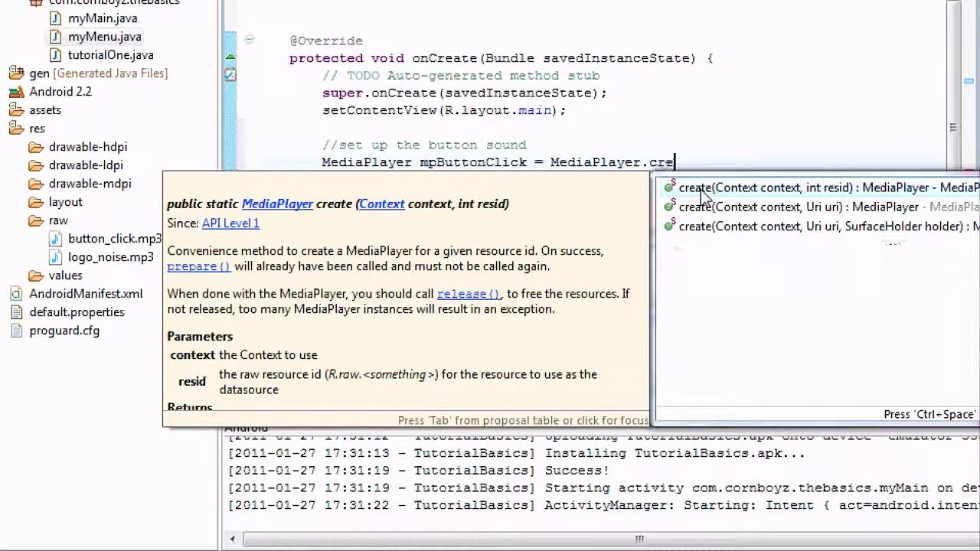The width and height of the screenshot is (980, 551).
Task: Click the console horizontal scrollbar thumb
Action: coord(639,539)
